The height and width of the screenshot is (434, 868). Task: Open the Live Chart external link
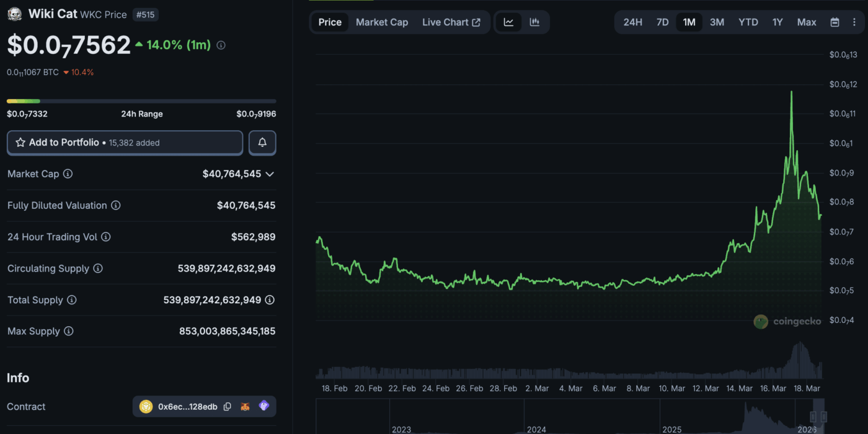451,22
